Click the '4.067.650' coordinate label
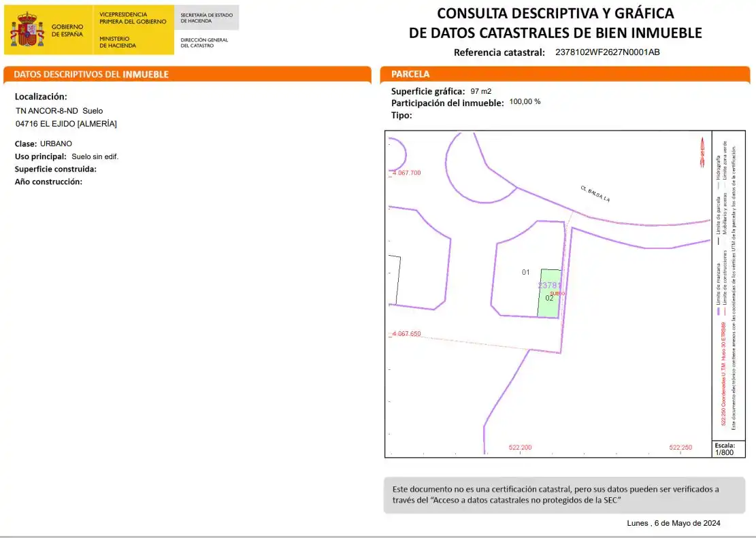The width and height of the screenshot is (756, 538). (406, 333)
